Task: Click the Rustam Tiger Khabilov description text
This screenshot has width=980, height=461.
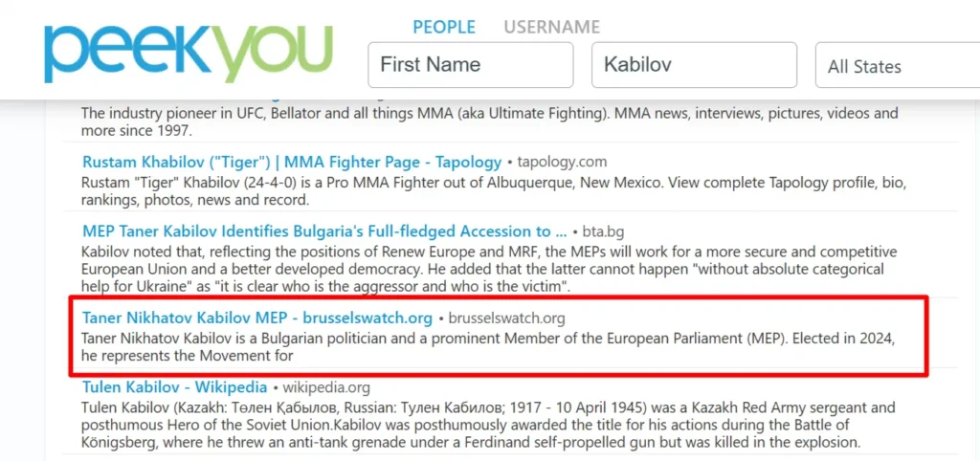Action: point(494,192)
